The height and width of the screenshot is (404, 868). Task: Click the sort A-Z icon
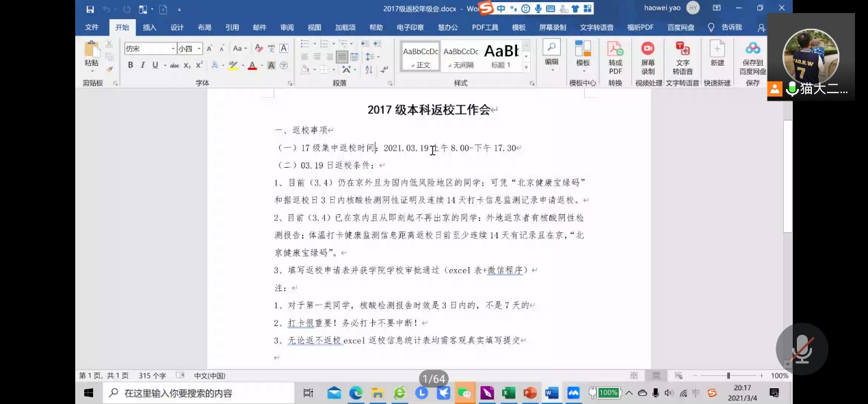369,70
